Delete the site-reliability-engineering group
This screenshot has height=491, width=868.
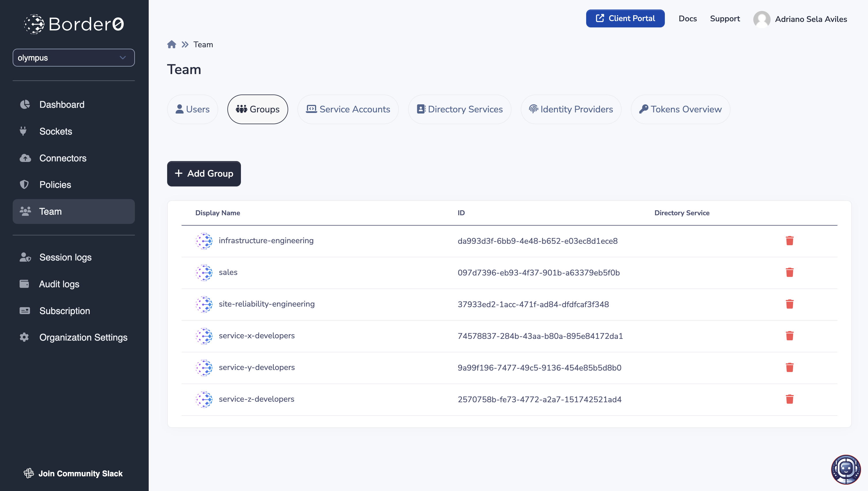point(790,304)
